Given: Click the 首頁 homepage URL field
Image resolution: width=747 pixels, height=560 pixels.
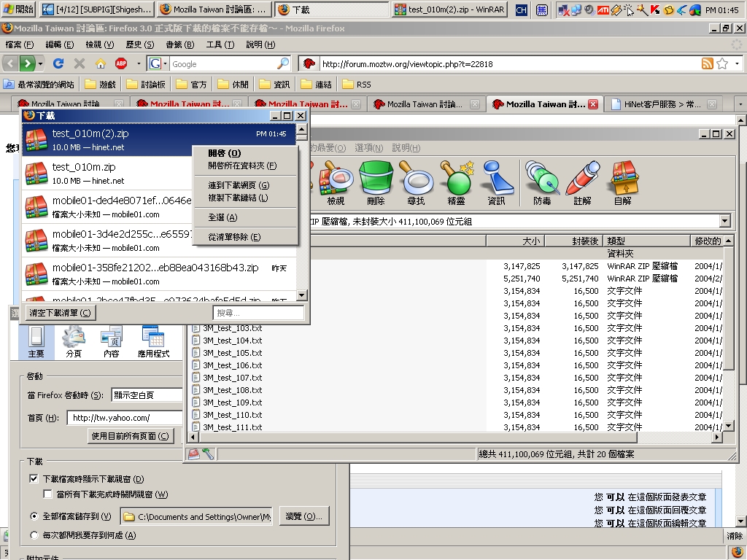Looking at the screenshot, I should [124, 418].
